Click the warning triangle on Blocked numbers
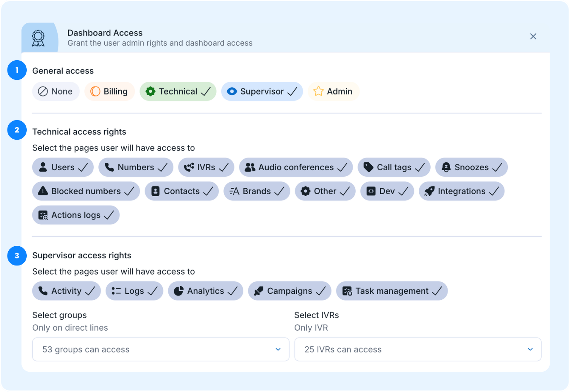Viewport: 570px width, 392px height. tap(43, 191)
